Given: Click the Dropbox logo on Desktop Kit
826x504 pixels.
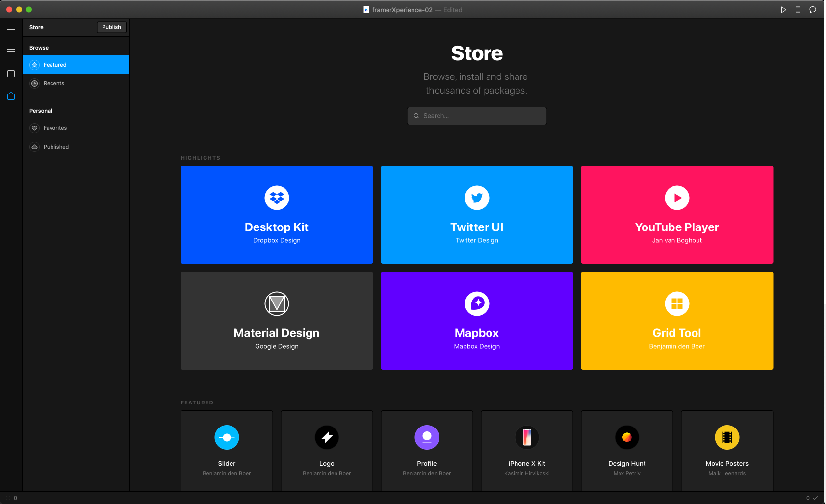Looking at the screenshot, I should [277, 198].
